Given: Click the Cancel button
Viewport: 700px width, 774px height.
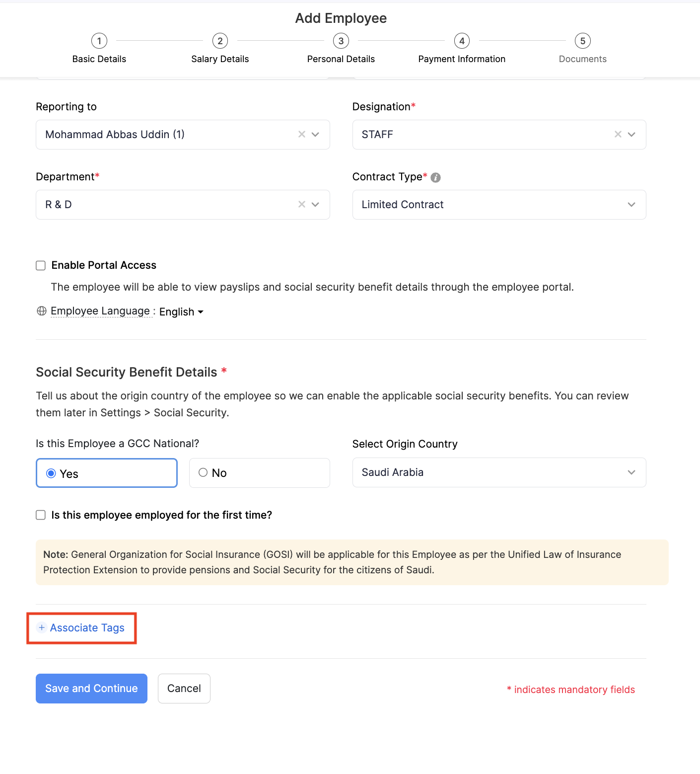Looking at the screenshot, I should pos(184,688).
